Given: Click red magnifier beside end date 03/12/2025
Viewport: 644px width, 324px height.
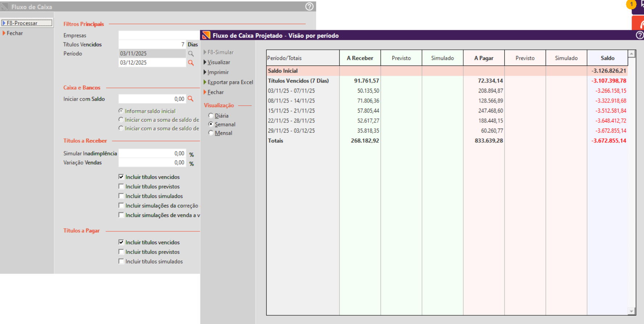Looking at the screenshot, I should pos(191,62).
